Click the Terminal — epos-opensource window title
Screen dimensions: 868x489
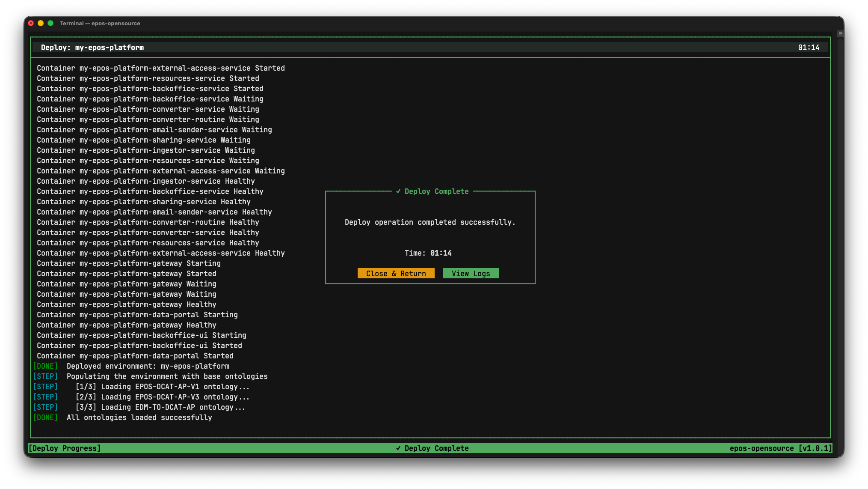(x=100, y=24)
